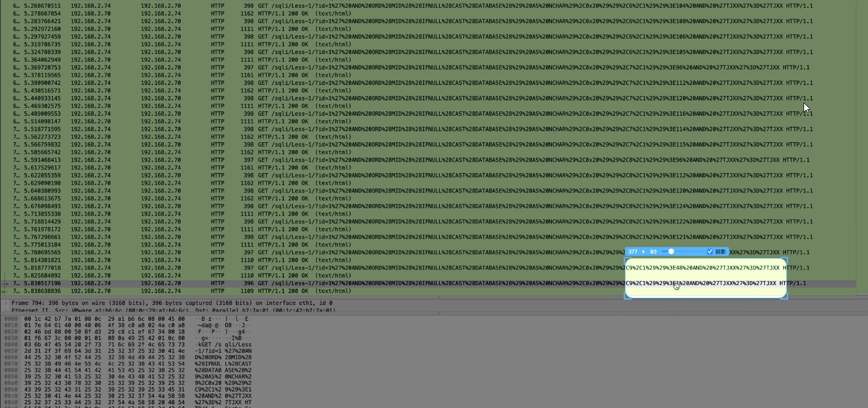Select packet at time 5.430516571
This screenshot has width=868, height=408.
coord(428,90)
